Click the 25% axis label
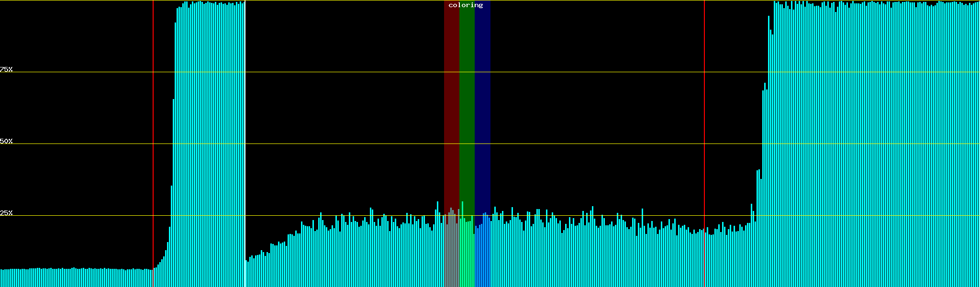980x287 pixels. click(x=6, y=213)
